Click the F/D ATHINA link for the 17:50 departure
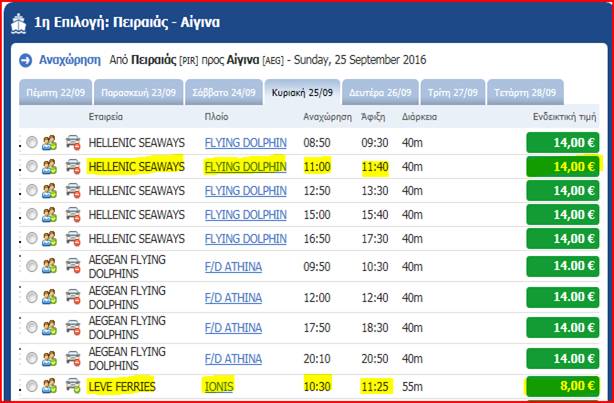614x403 pixels. click(233, 327)
